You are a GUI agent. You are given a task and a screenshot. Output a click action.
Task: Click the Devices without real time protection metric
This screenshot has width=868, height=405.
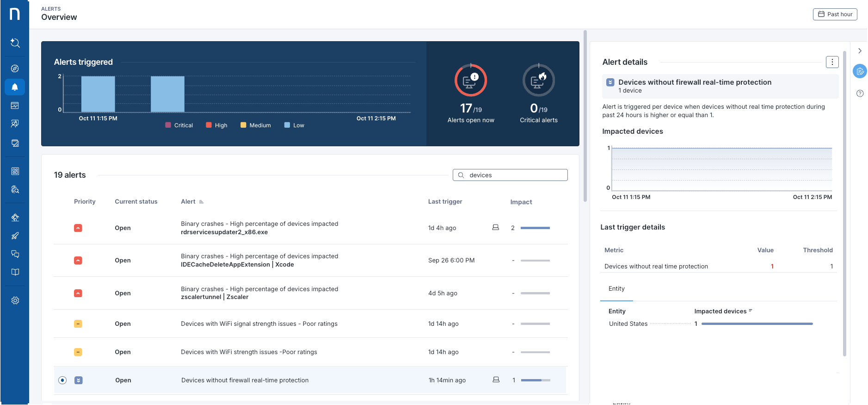pyautogui.click(x=656, y=267)
